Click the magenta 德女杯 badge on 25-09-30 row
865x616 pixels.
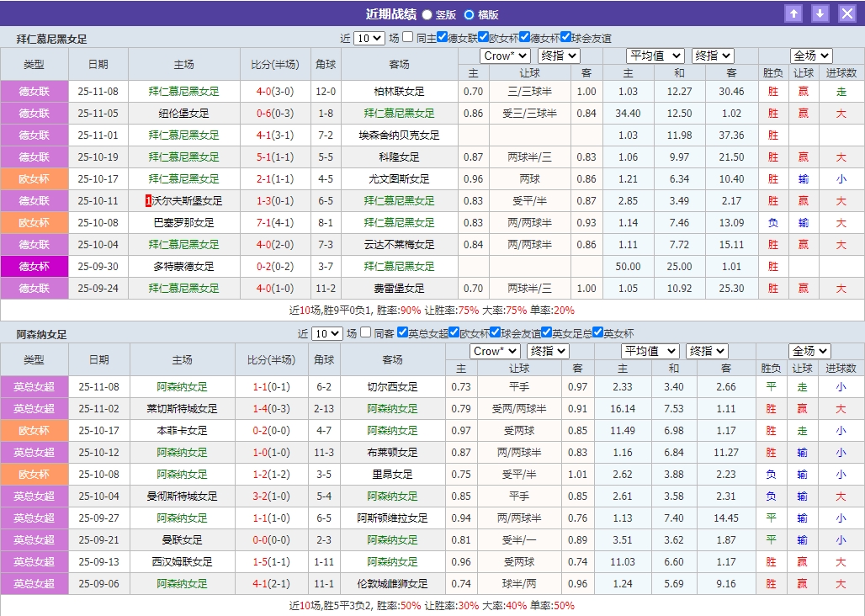click(34, 266)
